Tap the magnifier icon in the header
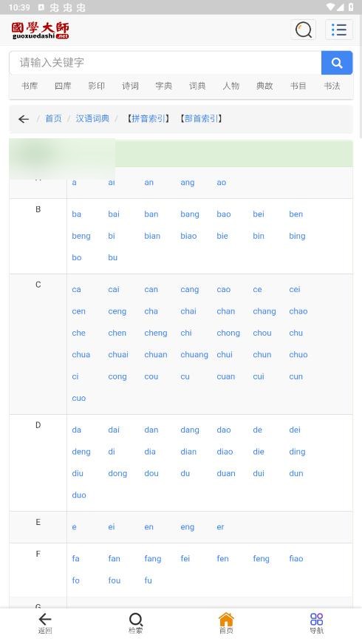The image size is (362, 644). [304, 30]
